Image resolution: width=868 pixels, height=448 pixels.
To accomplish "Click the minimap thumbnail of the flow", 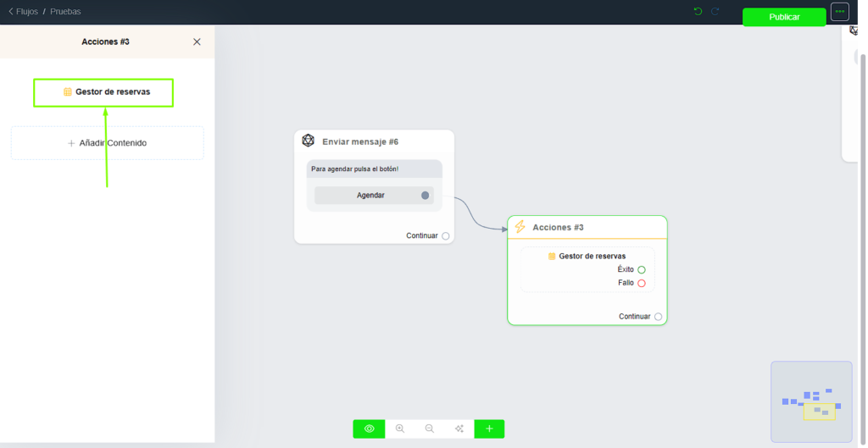I will (811, 401).
